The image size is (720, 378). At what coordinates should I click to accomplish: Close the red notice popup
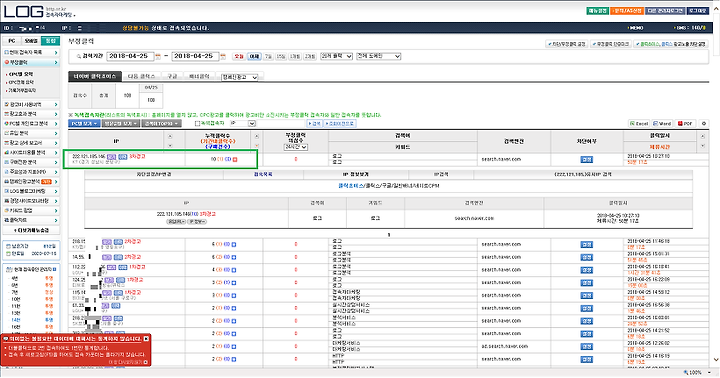pyautogui.click(x=146, y=339)
